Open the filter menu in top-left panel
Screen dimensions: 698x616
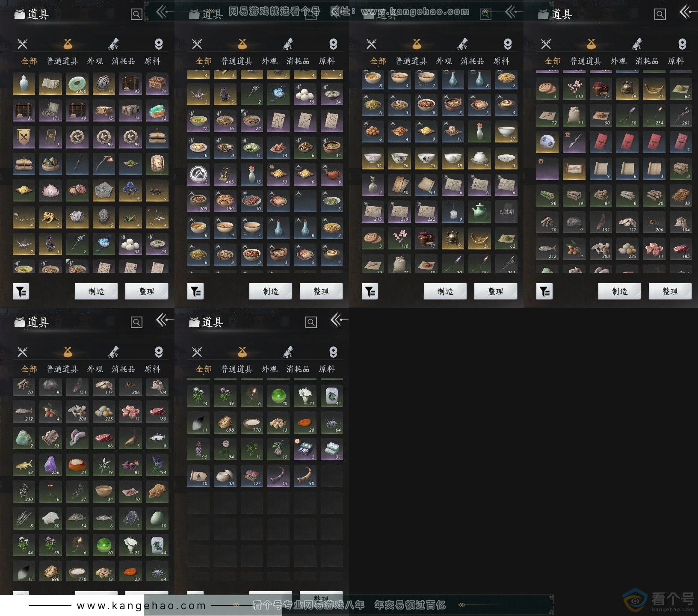[x=21, y=292]
